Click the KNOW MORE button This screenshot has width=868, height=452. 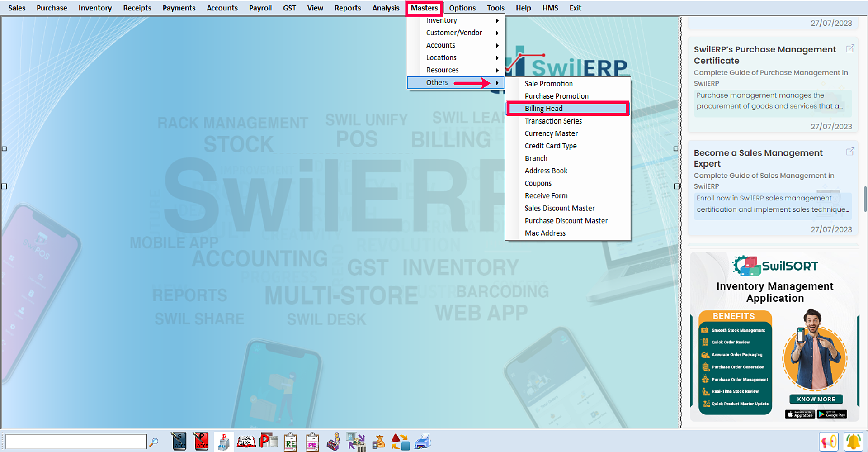(816, 399)
